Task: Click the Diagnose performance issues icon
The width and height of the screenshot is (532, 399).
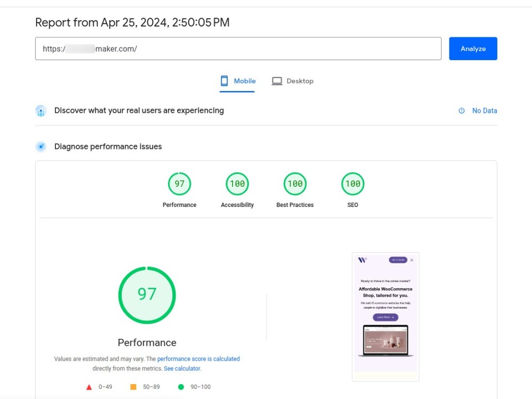Action: tap(41, 147)
